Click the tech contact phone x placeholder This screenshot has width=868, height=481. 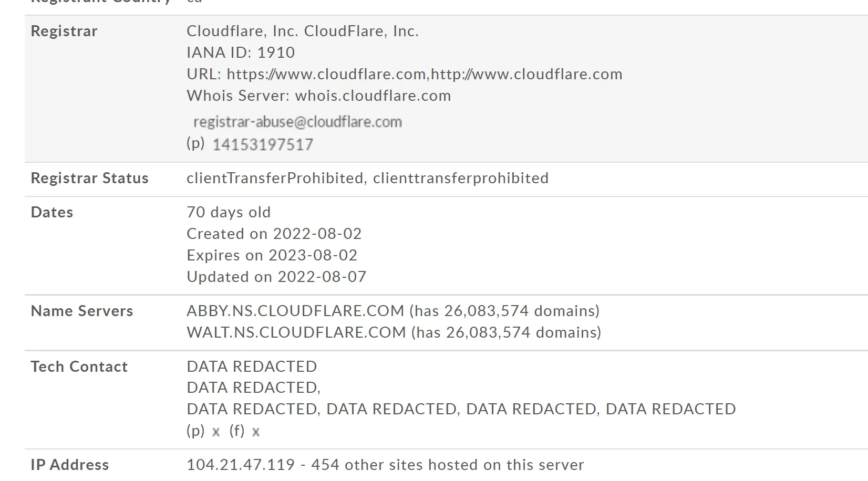tap(215, 432)
